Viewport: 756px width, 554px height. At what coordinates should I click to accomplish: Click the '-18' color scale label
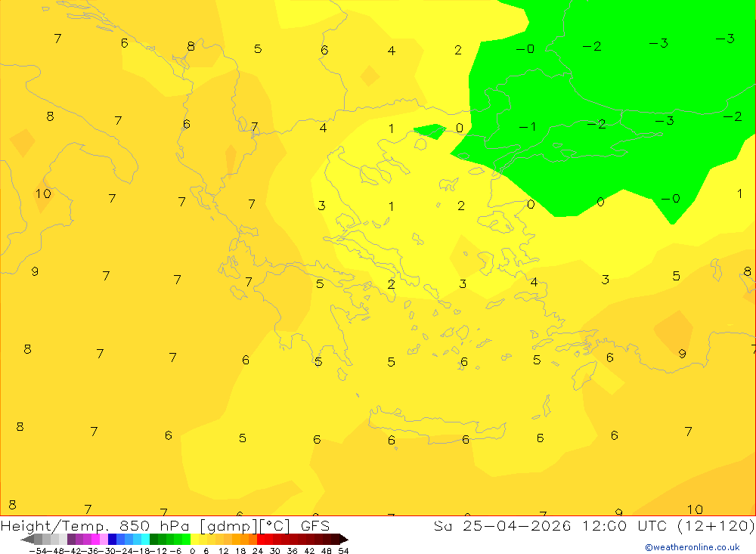click(x=141, y=551)
